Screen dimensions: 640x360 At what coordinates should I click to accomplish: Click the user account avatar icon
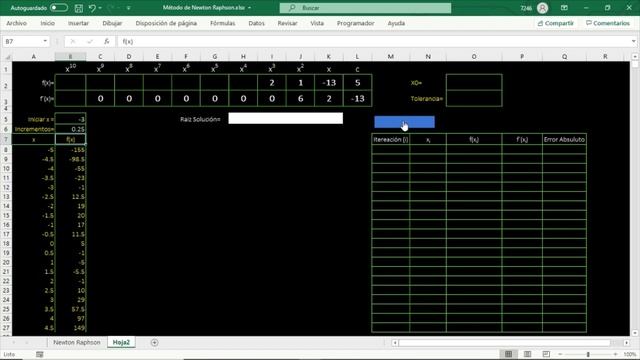[x=542, y=8]
